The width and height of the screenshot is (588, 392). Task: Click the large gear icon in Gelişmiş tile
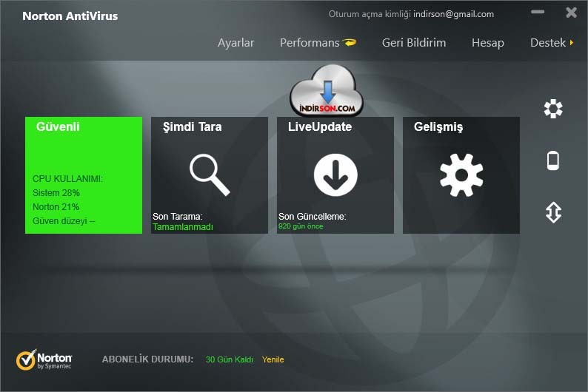461,175
